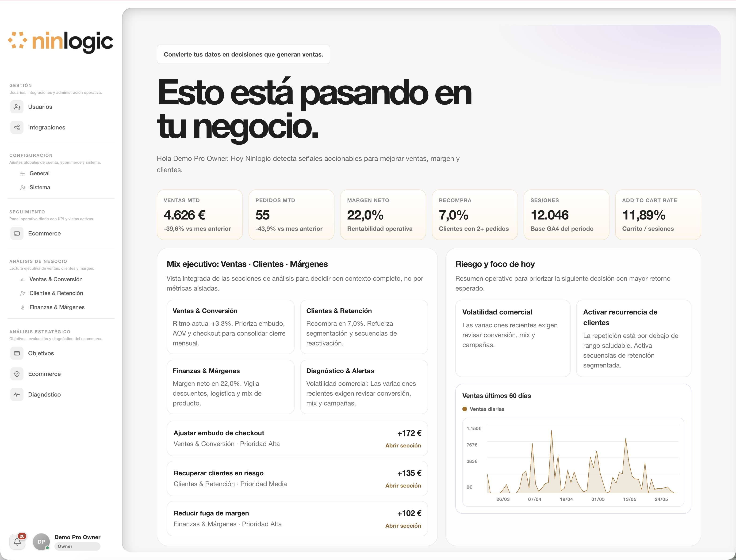Image resolution: width=736 pixels, height=560 pixels.
Task: Click the Ventas últimos 60 días heading
Action: point(496,396)
